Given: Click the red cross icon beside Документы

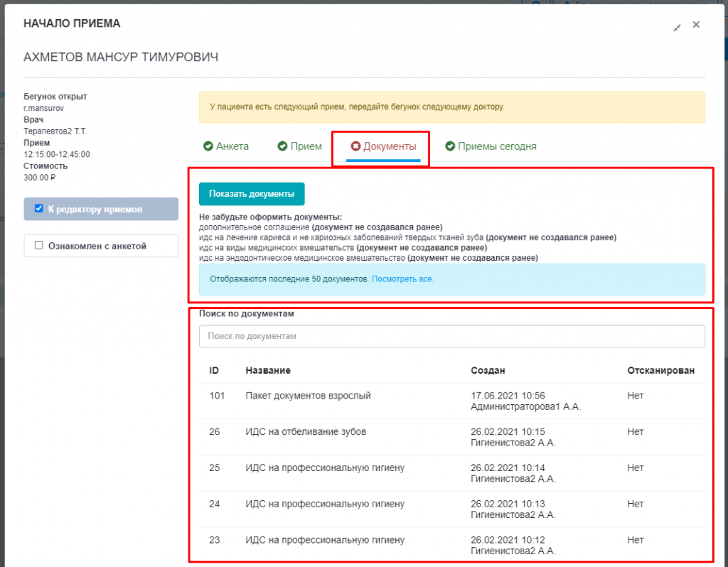Looking at the screenshot, I should [x=355, y=146].
